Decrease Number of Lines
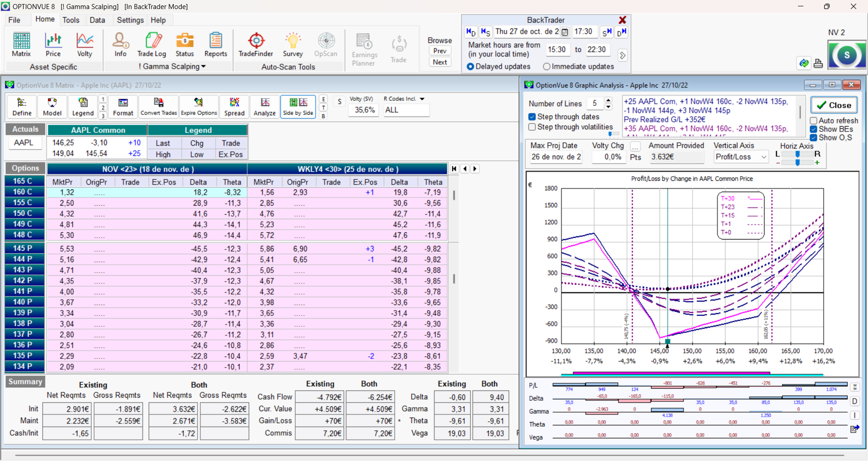 click(x=608, y=107)
